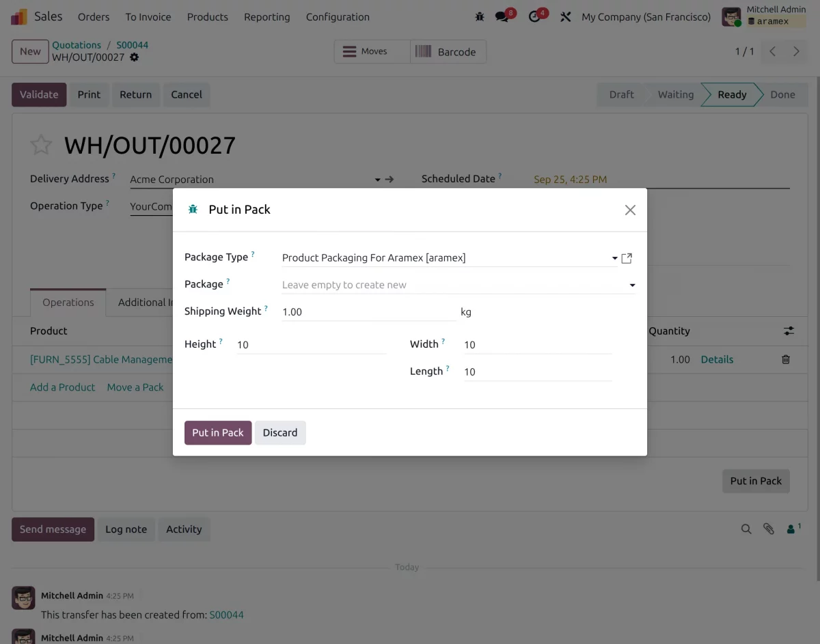The width and height of the screenshot is (820, 644).
Task: Click the Height input field
Action: tap(312, 345)
